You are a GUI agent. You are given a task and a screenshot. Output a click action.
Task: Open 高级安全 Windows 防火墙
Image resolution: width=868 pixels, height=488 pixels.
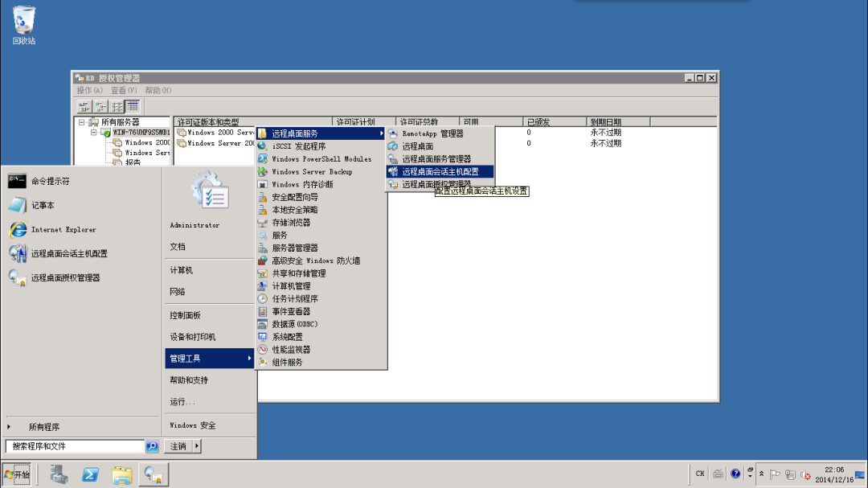[321, 261]
